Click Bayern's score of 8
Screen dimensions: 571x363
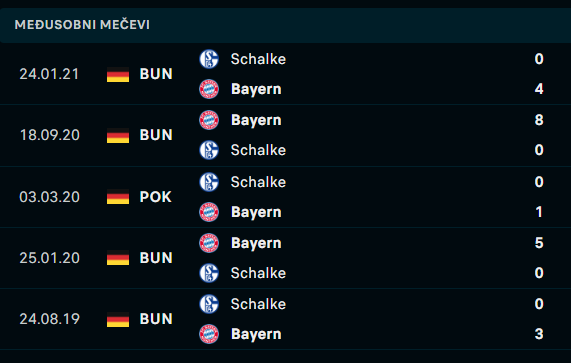(539, 120)
